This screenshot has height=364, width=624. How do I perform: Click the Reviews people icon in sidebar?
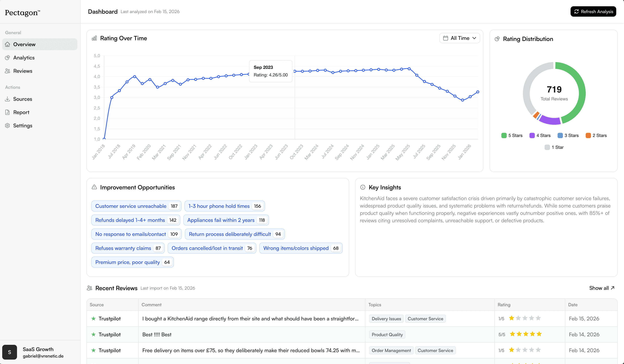click(x=7, y=71)
